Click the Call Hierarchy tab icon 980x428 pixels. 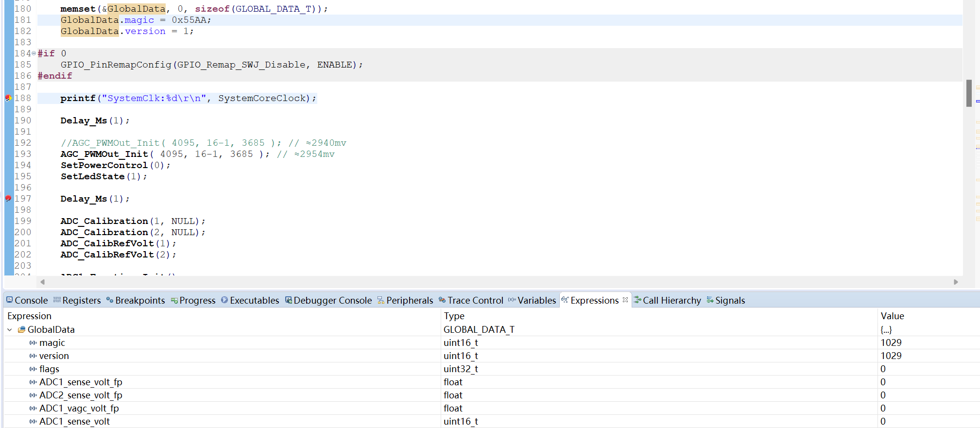click(x=637, y=300)
